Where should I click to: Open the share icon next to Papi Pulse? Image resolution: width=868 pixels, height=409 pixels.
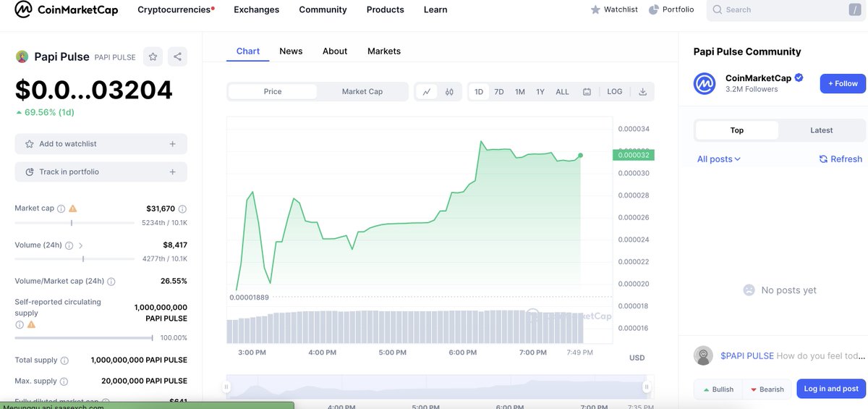(x=178, y=56)
